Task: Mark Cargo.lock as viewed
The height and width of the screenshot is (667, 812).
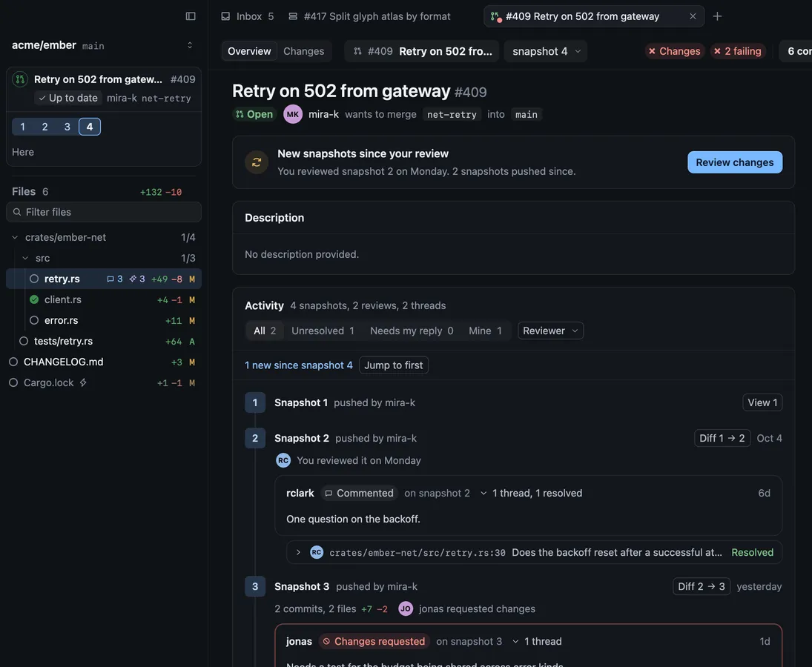Action: tap(13, 382)
